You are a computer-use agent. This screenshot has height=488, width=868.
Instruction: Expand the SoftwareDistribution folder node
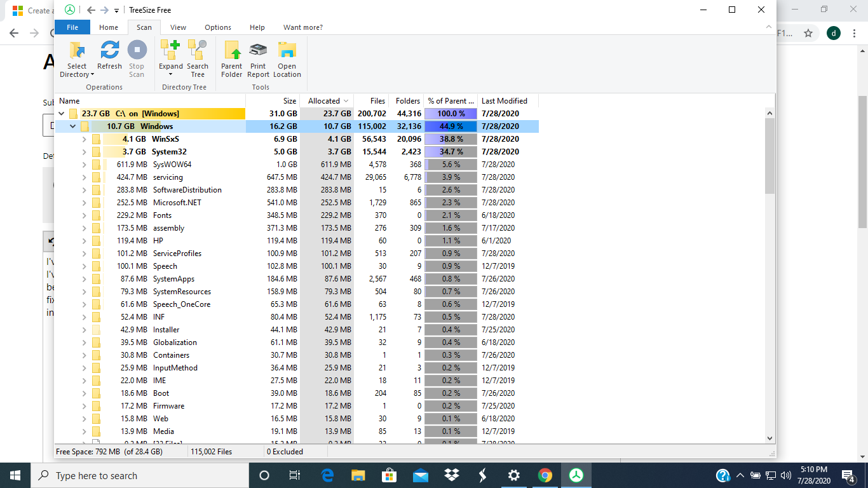(x=85, y=190)
